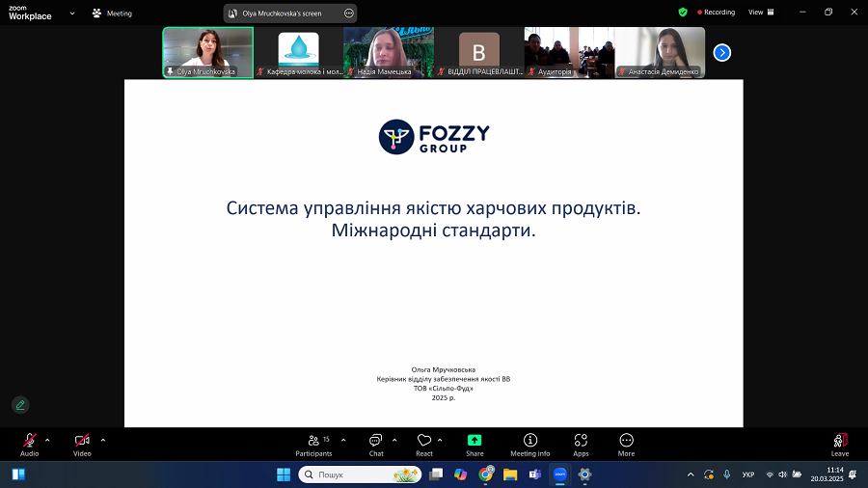Open Task View on the taskbar
Viewport: 868px width, 488px height.
(436, 474)
